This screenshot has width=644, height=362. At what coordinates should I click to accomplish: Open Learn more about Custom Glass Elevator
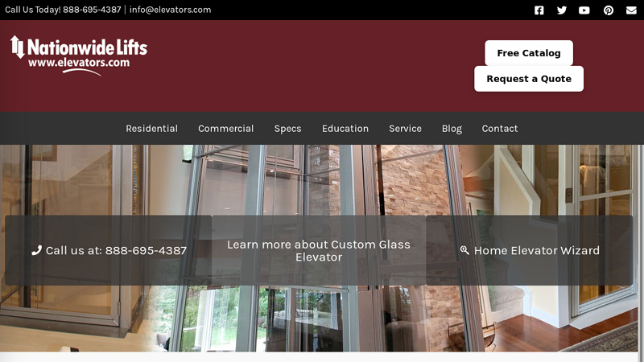click(319, 250)
